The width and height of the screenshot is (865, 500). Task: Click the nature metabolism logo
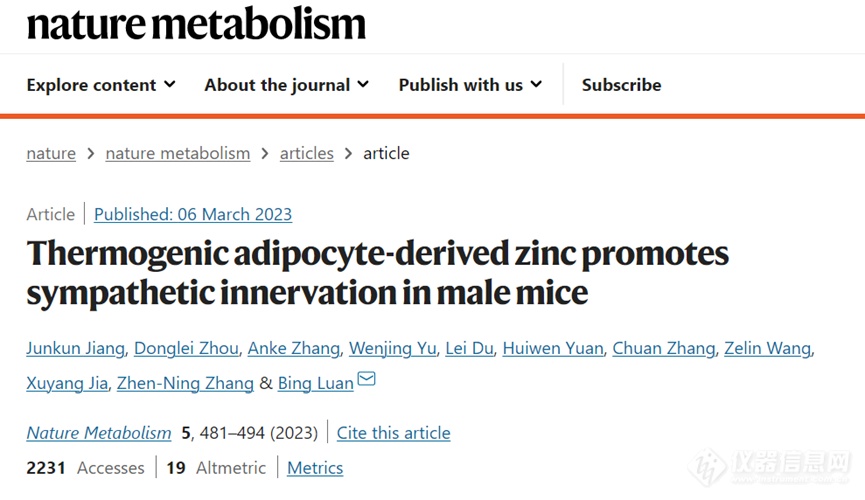(196, 22)
